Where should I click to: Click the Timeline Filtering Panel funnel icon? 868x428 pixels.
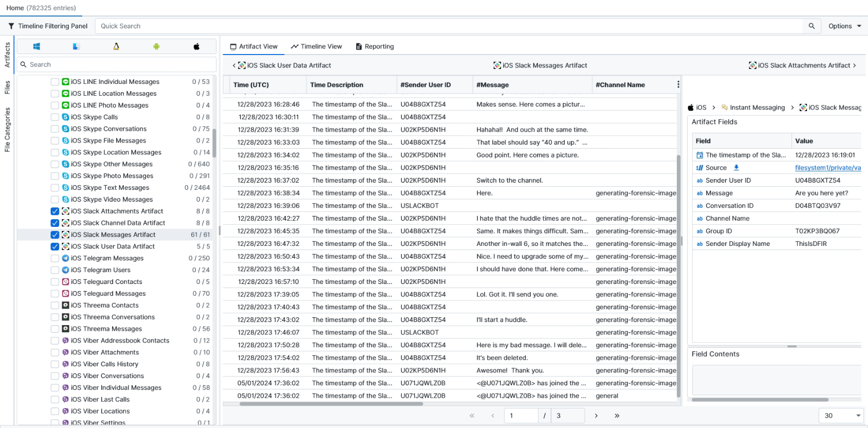pyautogui.click(x=11, y=26)
